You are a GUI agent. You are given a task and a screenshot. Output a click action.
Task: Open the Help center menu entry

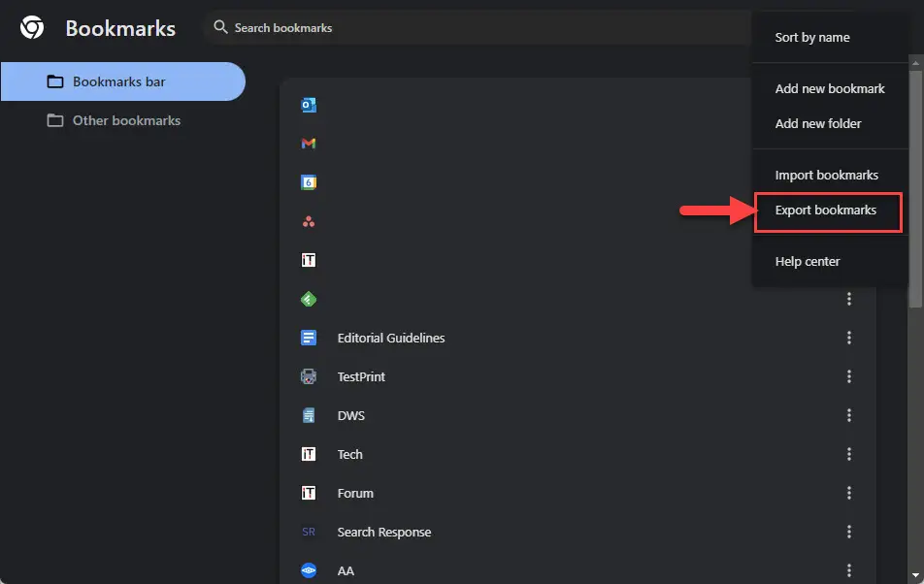point(829,261)
